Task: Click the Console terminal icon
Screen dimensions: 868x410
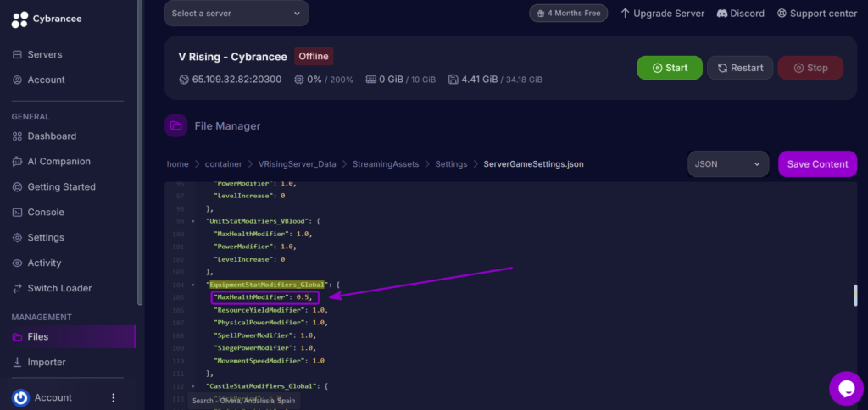Action: coord(17,213)
